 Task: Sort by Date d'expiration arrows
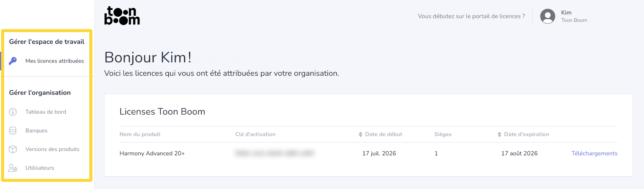pyautogui.click(x=499, y=134)
